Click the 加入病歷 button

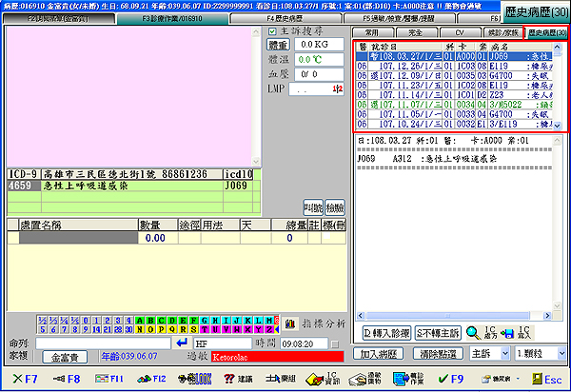point(379,354)
